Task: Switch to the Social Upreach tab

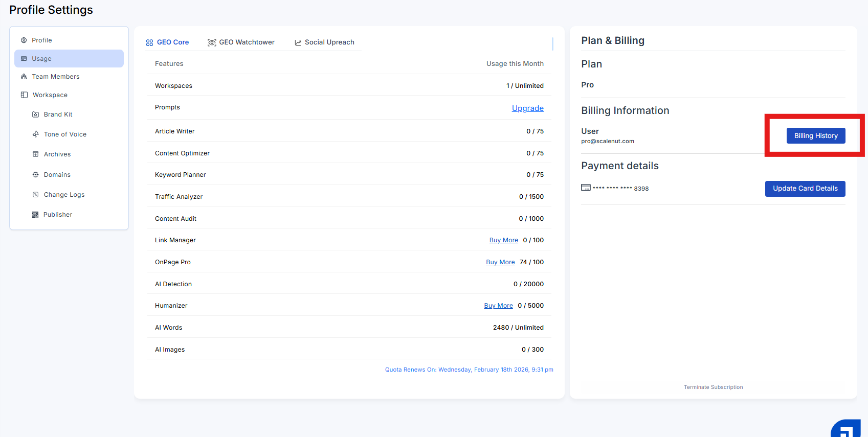Action: click(324, 42)
